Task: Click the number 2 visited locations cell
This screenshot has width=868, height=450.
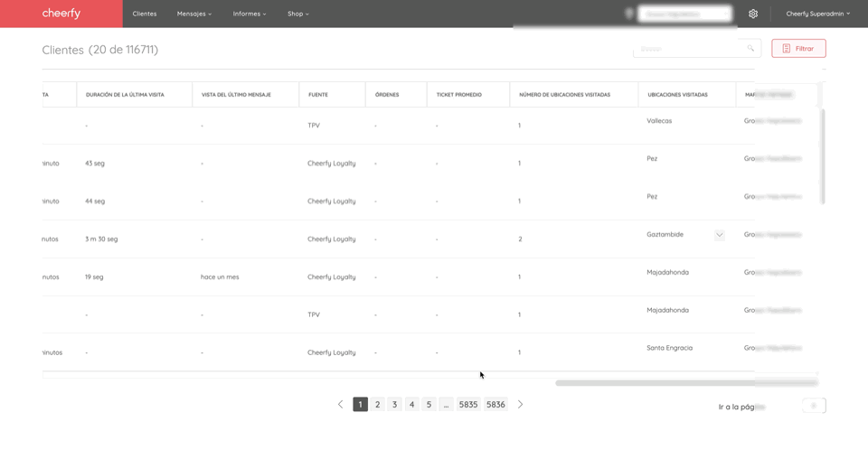Action: click(x=520, y=239)
